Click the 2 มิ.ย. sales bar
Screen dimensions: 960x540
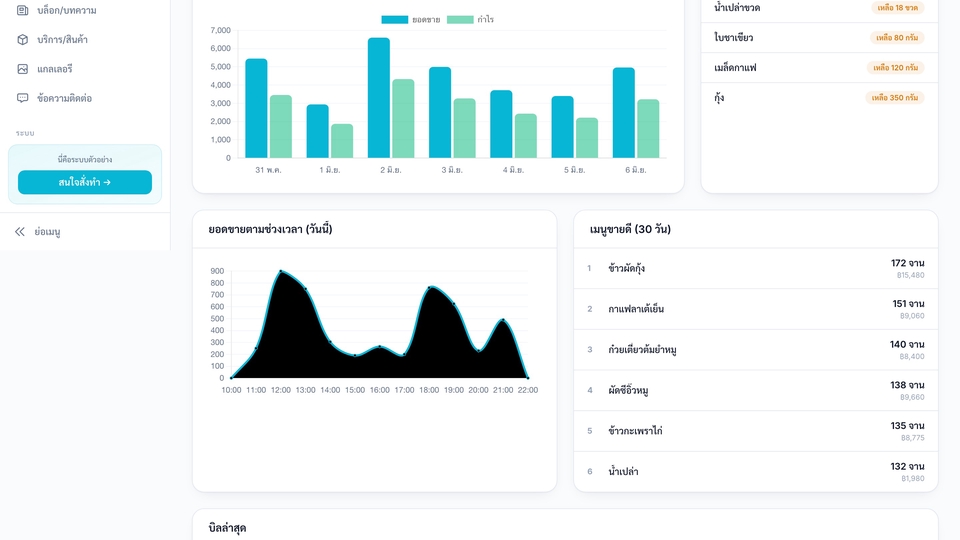(379, 98)
